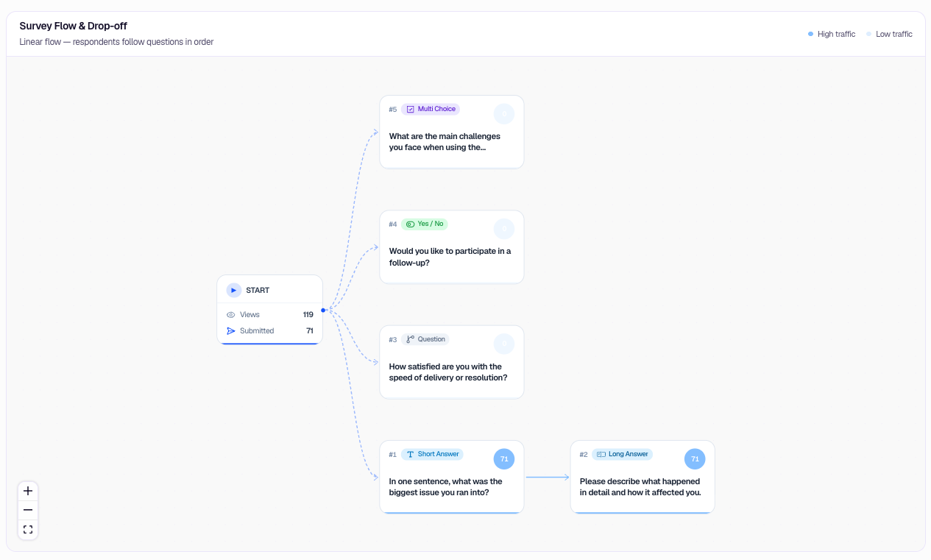Click the faded count circle on question #4
The image size is (931, 560).
coord(504,229)
